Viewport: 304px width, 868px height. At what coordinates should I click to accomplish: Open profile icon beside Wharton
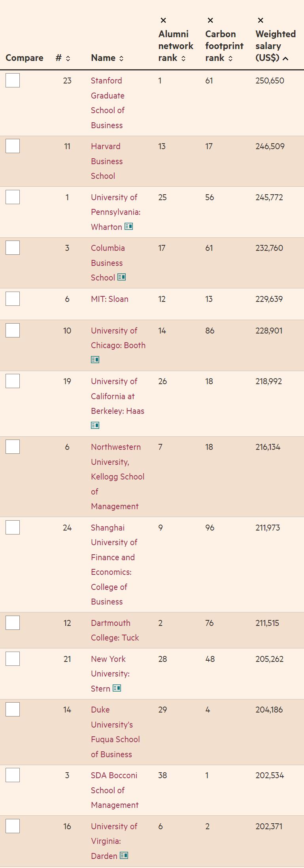click(129, 227)
